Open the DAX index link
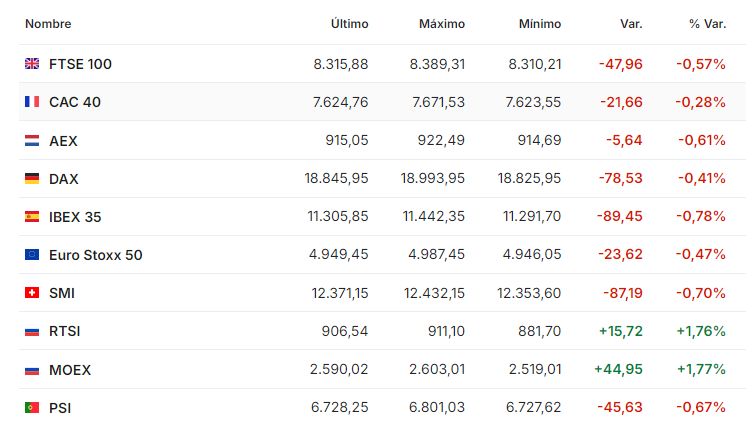The image size is (746, 425). point(64,179)
